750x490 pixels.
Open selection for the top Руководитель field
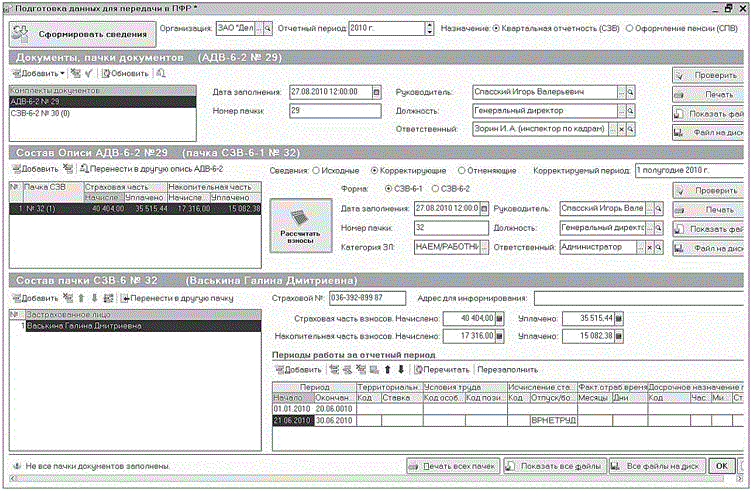620,92
